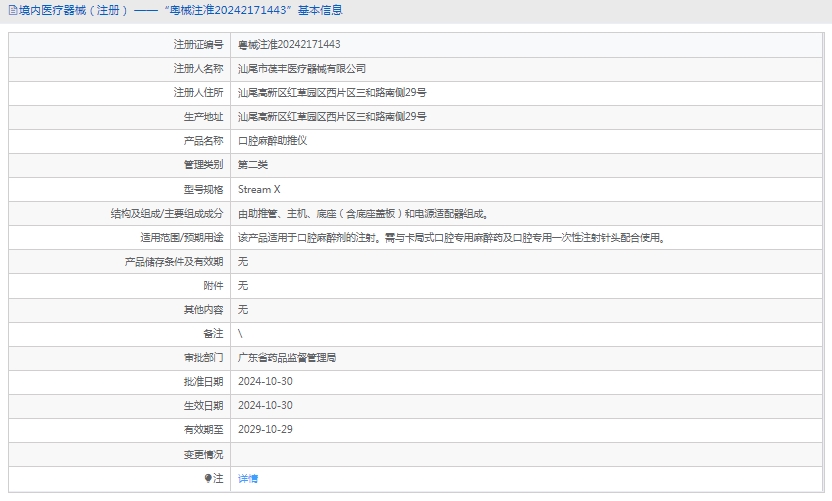Click registration number 粤械注准20242171443 in table

289,45
